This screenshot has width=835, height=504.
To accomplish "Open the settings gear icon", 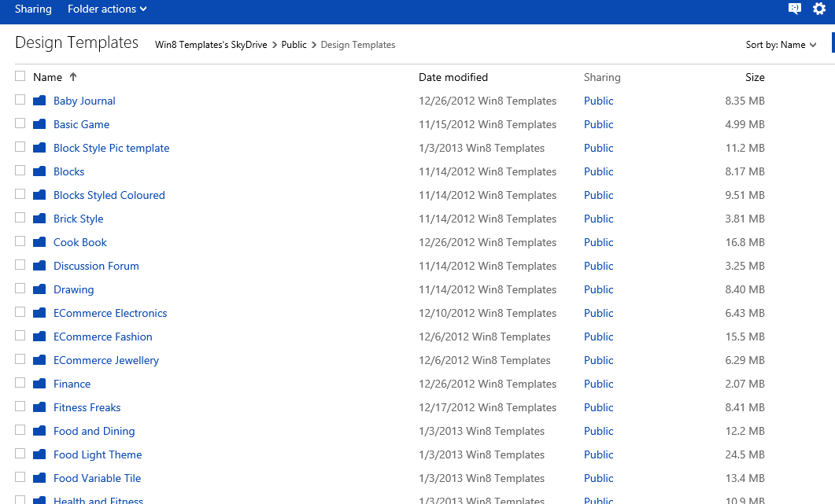I will 819,9.
